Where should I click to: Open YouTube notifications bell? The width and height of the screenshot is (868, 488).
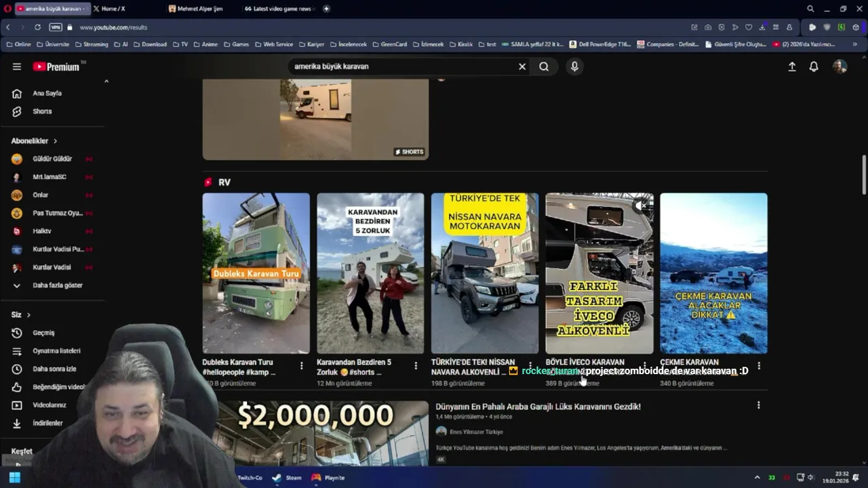pos(814,66)
